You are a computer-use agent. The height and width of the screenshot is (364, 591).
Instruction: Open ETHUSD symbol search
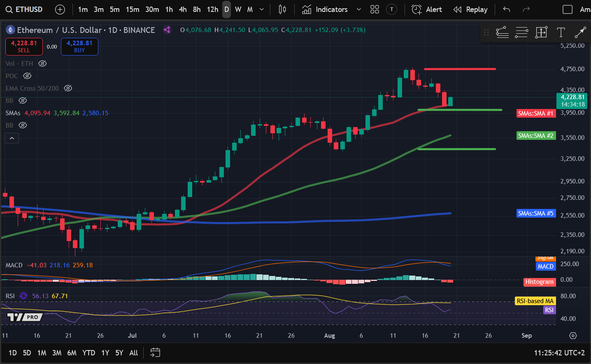click(x=24, y=9)
